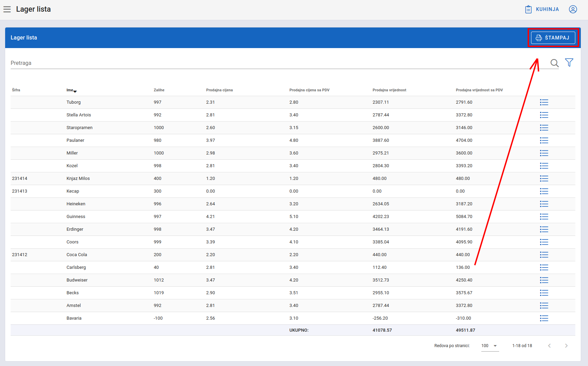The height and width of the screenshot is (366, 588).
Task: Click code 231413 in Šifra column
Action: (20, 191)
